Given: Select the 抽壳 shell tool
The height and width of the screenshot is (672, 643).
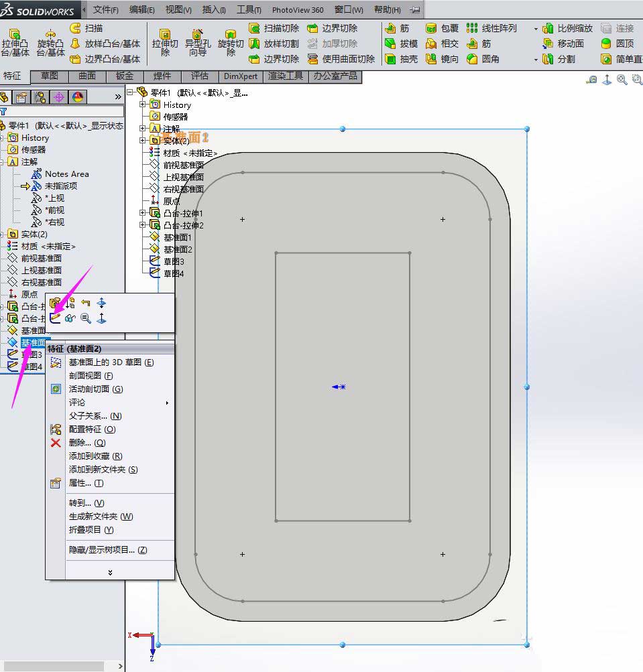Looking at the screenshot, I should point(402,59).
